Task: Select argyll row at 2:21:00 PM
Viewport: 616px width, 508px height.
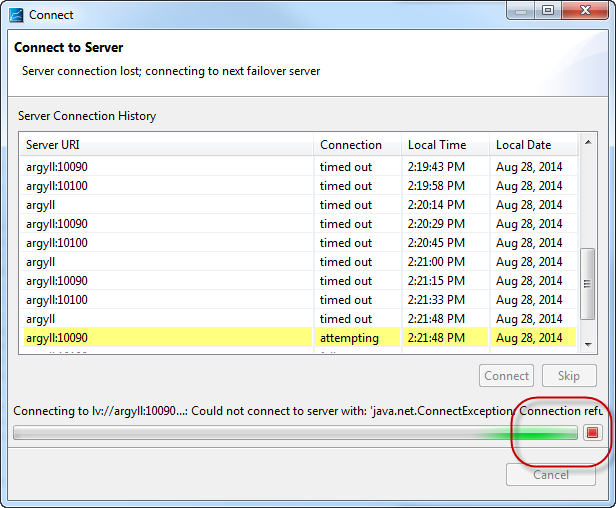Action: (299, 262)
